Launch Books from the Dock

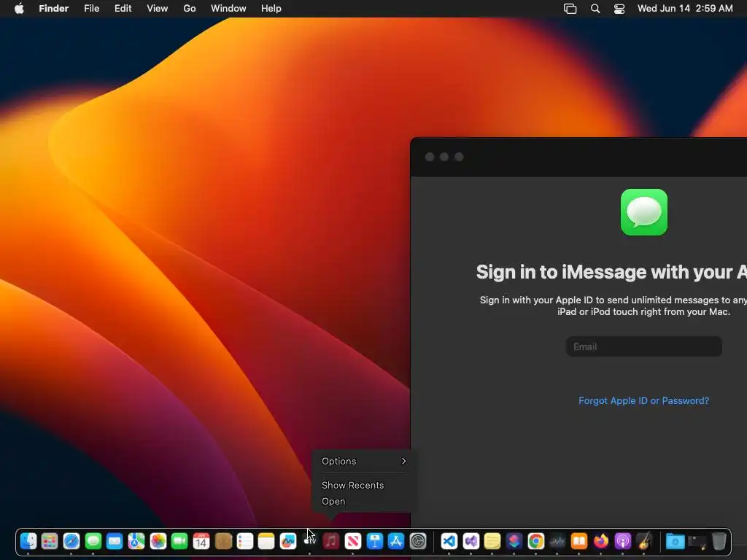click(x=578, y=542)
